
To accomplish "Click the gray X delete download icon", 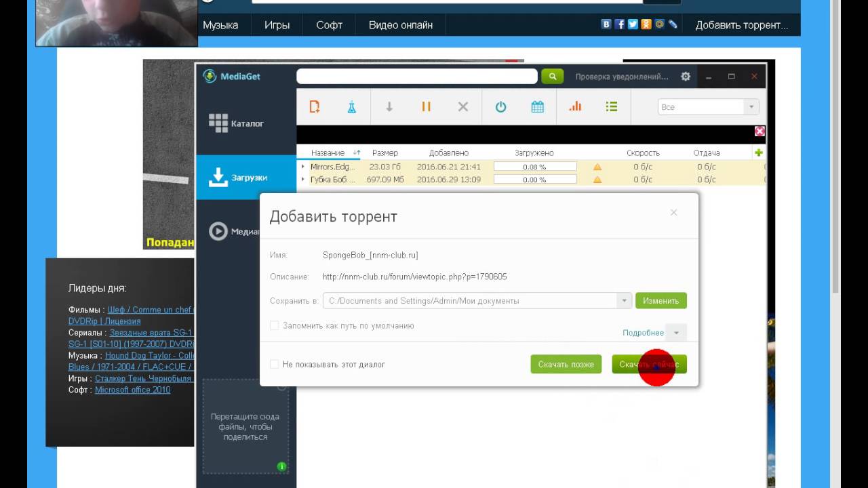I will [463, 106].
